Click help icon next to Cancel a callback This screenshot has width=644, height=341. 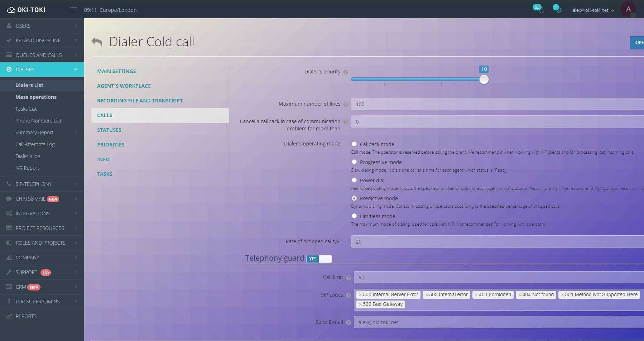(346, 122)
